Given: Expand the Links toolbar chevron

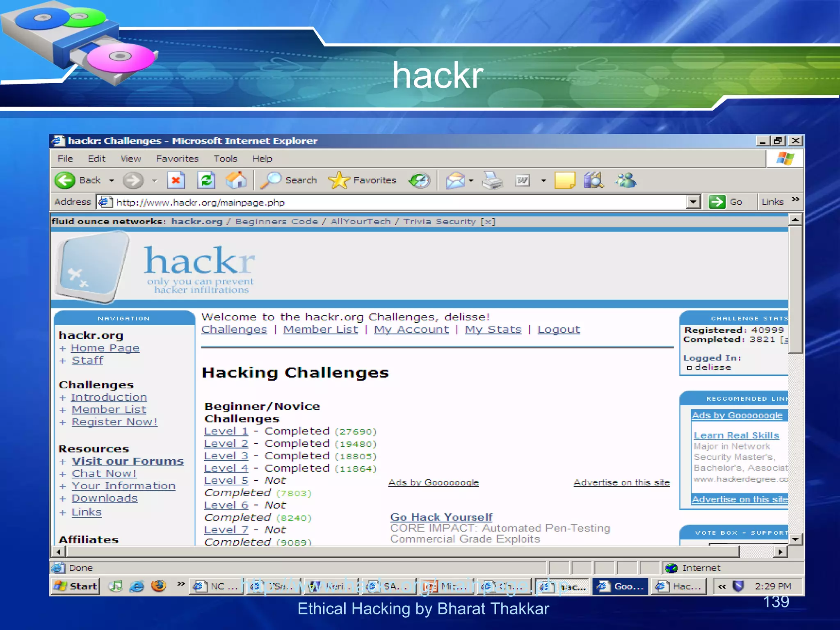Looking at the screenshot, I should [x=795, y=199].
